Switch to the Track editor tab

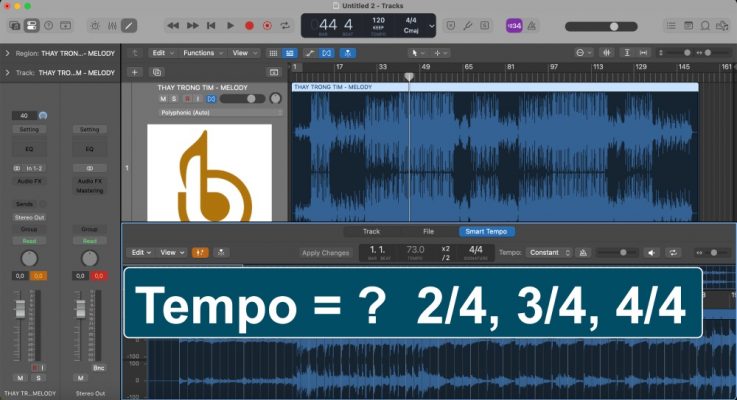click(x=371, y=232)
